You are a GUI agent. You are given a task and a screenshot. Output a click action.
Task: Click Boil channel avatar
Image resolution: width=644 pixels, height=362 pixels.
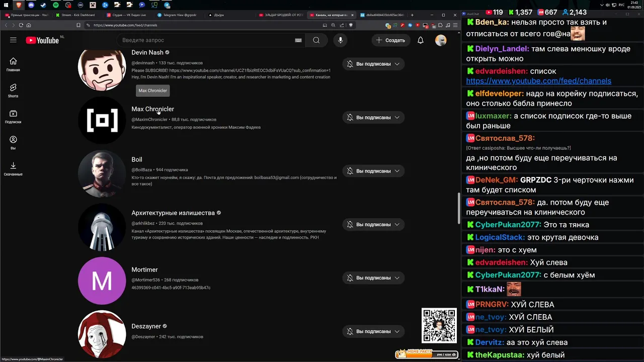click(x=102, y=173)
